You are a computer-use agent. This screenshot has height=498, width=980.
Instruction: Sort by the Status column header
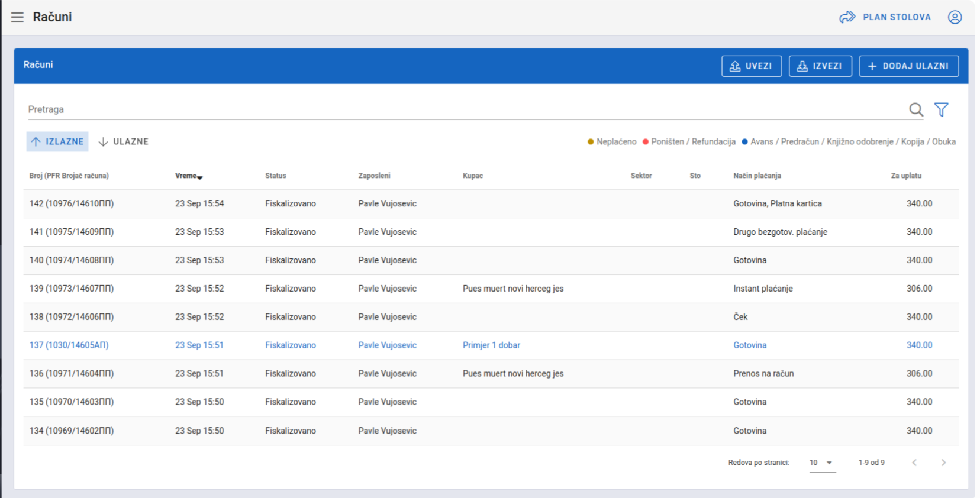[x=276, y=176]
